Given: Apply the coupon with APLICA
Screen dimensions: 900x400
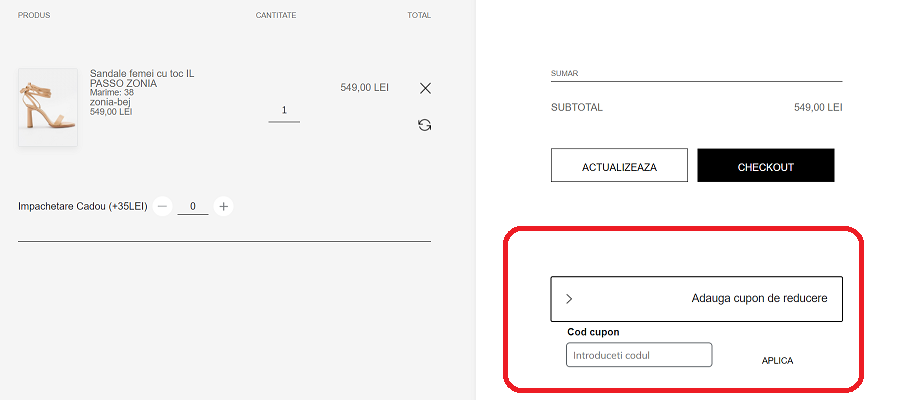Looking at the screenshot, I should 777,360.
